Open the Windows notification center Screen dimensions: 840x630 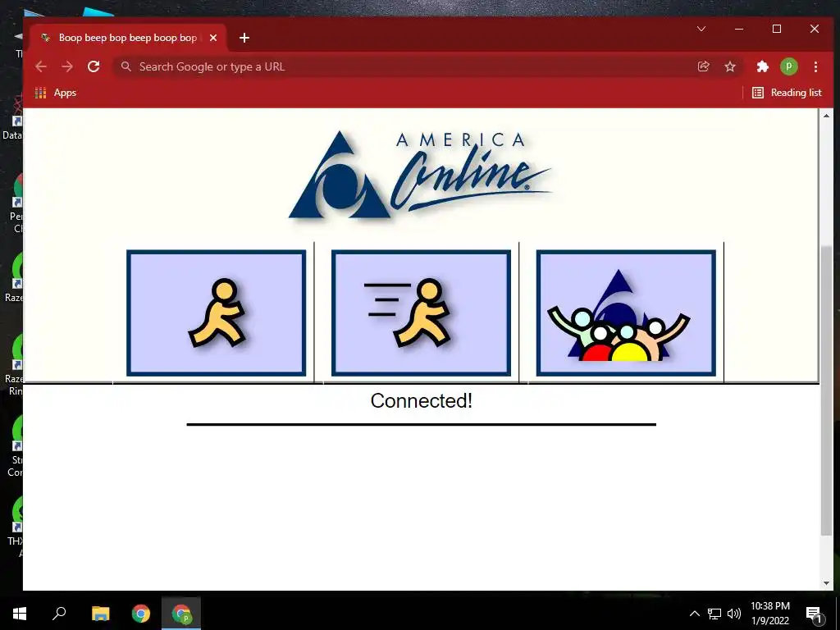pos(814,614)
